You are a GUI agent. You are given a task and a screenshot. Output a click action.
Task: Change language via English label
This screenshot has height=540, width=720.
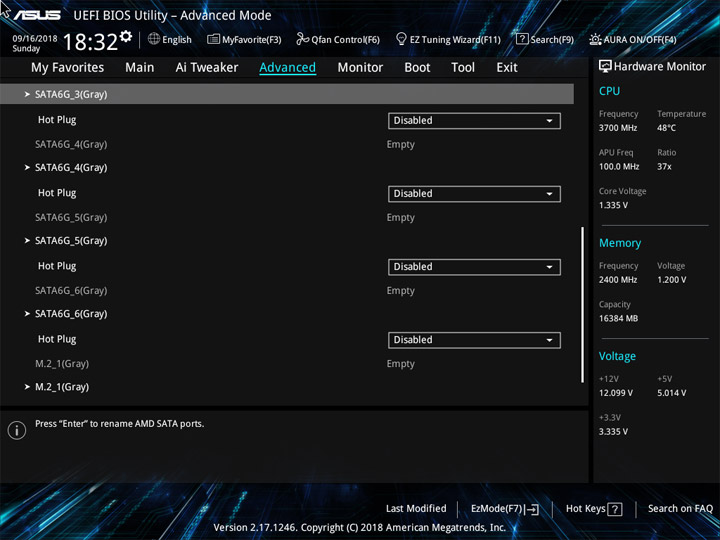coord(177,40)
